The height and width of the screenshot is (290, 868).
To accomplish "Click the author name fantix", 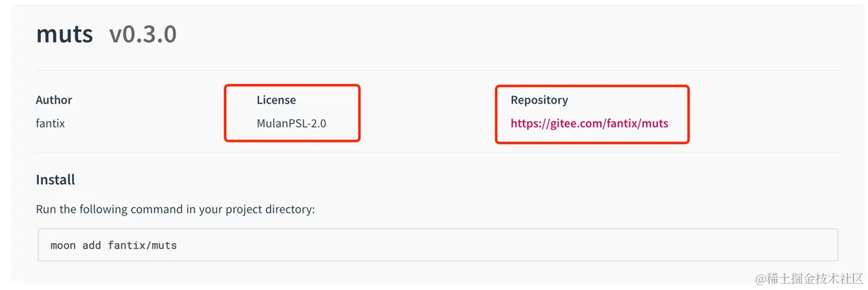I will tap(50, 123).
